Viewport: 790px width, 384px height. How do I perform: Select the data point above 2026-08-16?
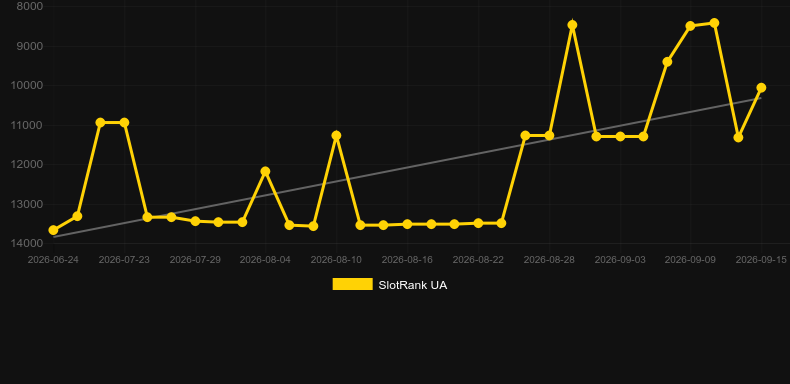[x=408, y=224]
